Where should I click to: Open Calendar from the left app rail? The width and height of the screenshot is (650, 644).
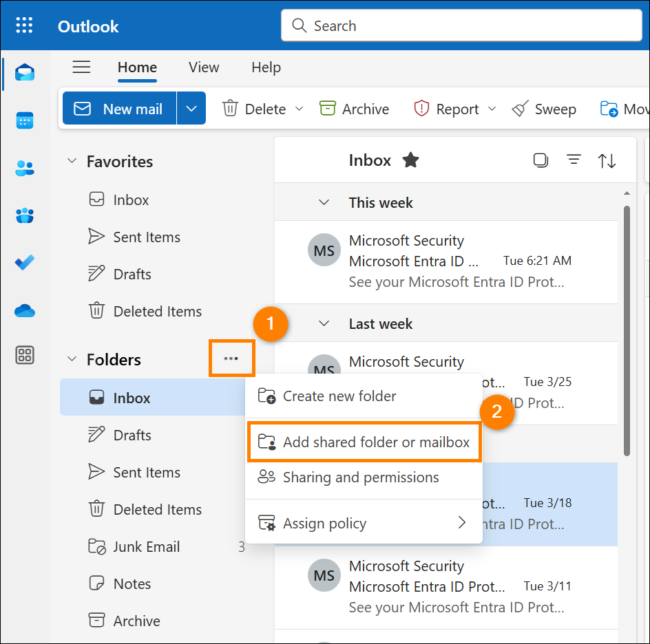(x=25, y=120)
